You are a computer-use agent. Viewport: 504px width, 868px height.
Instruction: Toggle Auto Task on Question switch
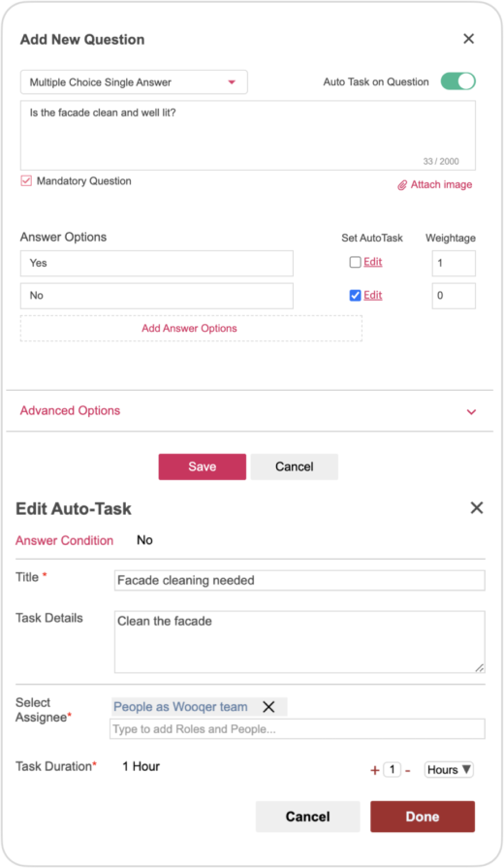point(458,81)
